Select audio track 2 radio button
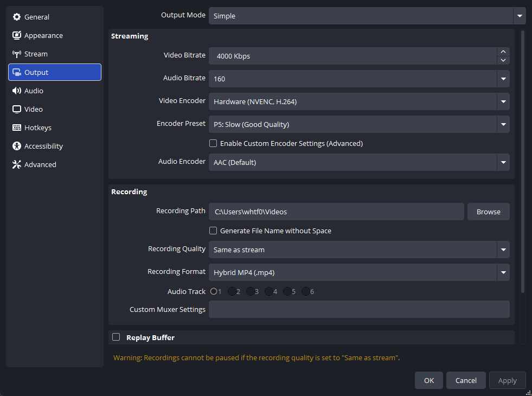 click(x=232, y=292)
